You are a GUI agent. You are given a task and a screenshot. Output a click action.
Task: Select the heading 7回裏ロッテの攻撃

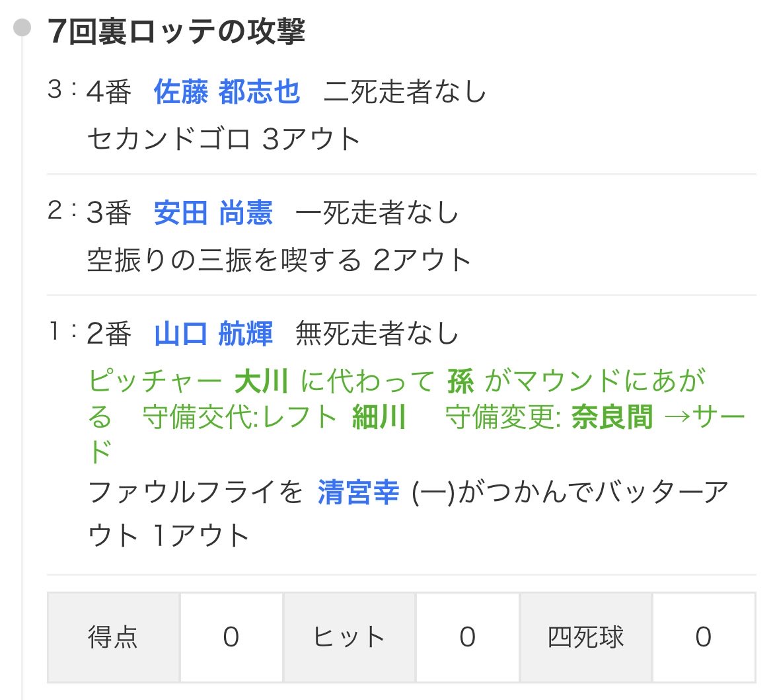[176, 32]
